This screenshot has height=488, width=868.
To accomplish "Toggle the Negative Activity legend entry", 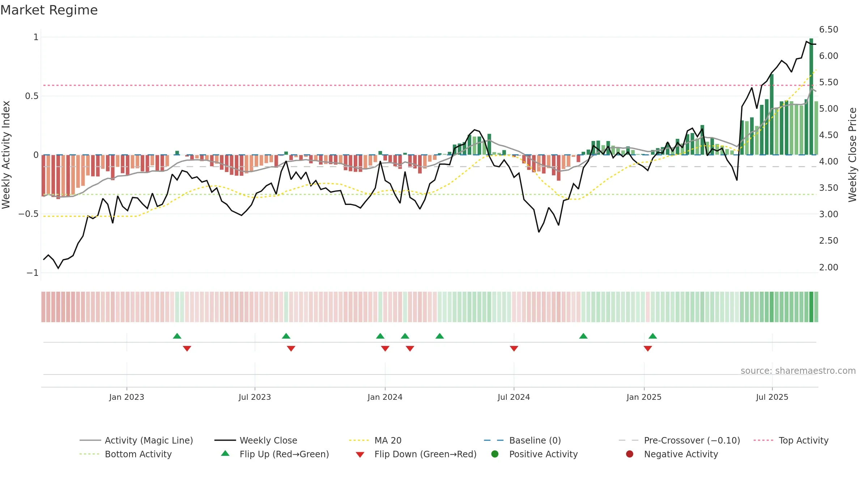I will (672, 454).
